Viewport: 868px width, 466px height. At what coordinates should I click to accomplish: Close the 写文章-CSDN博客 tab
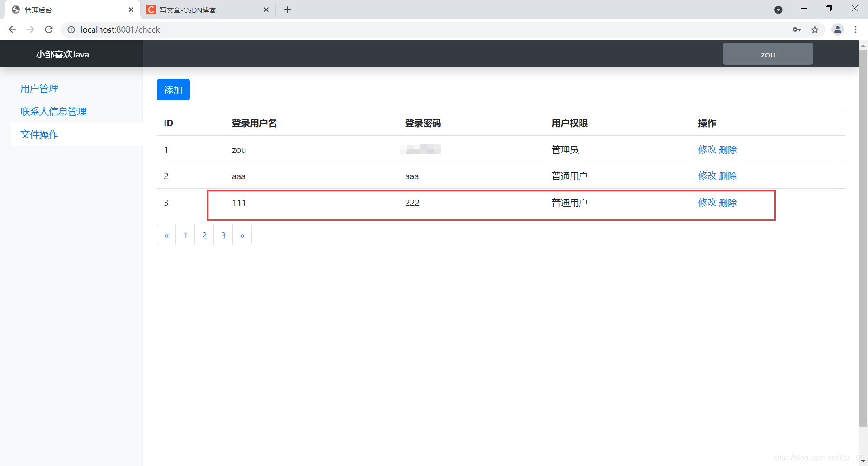[266, 10]
